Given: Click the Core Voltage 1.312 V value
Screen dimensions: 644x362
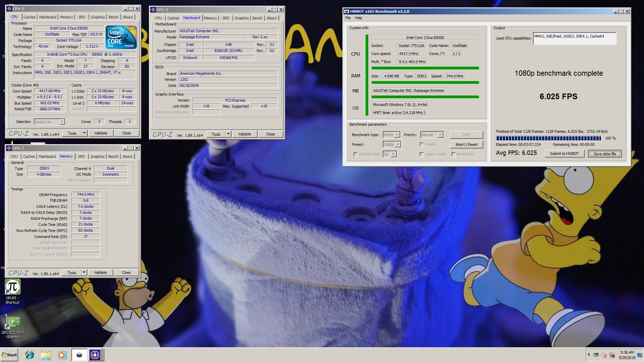Looking at the screenshot, I should [x=92, y=46].
